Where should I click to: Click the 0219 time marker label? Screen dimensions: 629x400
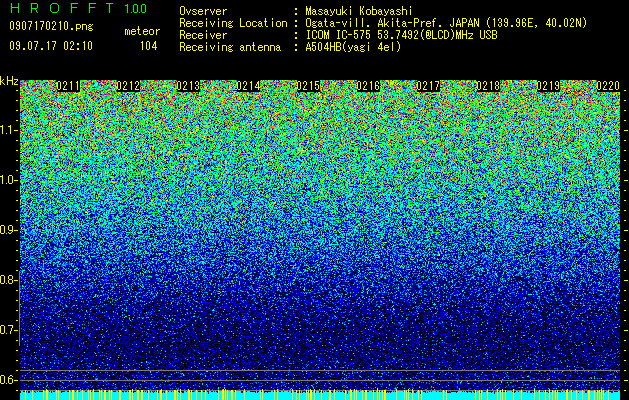click(x=548, y=86)
